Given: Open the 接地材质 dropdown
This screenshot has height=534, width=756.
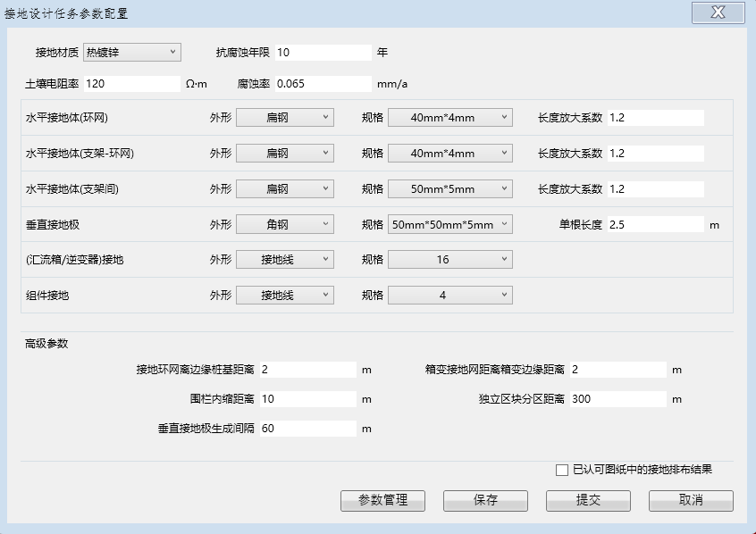Looking at the screenshot, I should pyautogui.click(x=132, y=53).
